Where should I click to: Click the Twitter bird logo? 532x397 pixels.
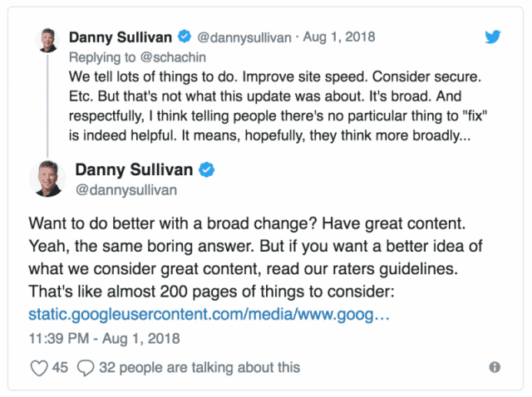click(494, 37)
